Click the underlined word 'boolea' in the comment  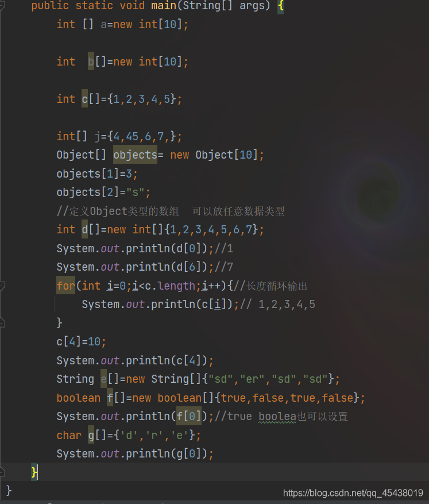[x=277, y=417]
